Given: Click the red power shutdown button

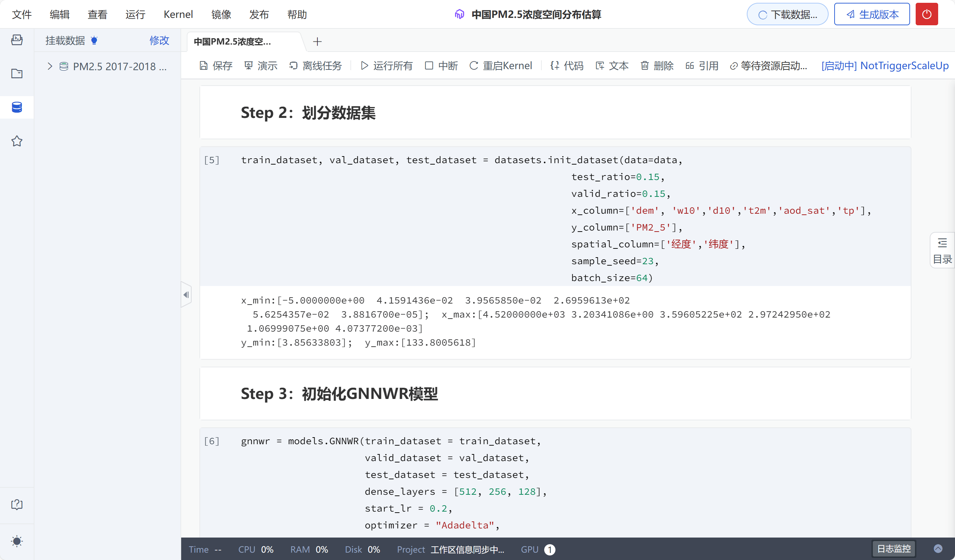Looking at the screenshot, I should tap(927, 14).
